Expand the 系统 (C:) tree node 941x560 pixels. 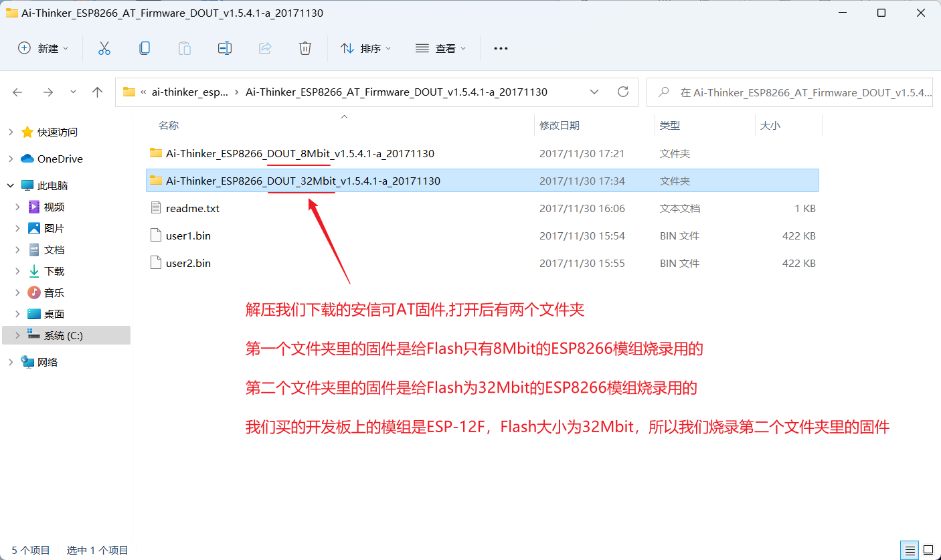point(18,335)
